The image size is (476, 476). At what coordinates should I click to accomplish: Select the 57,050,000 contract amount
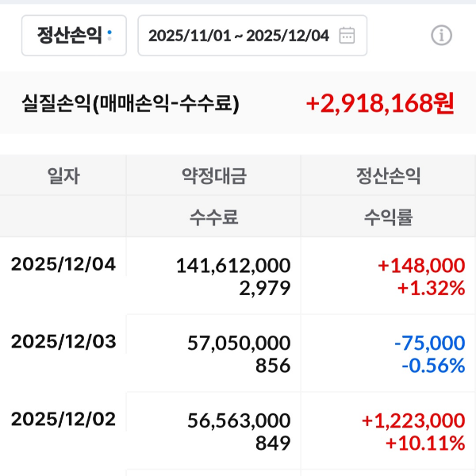click(x=239, y=343)
